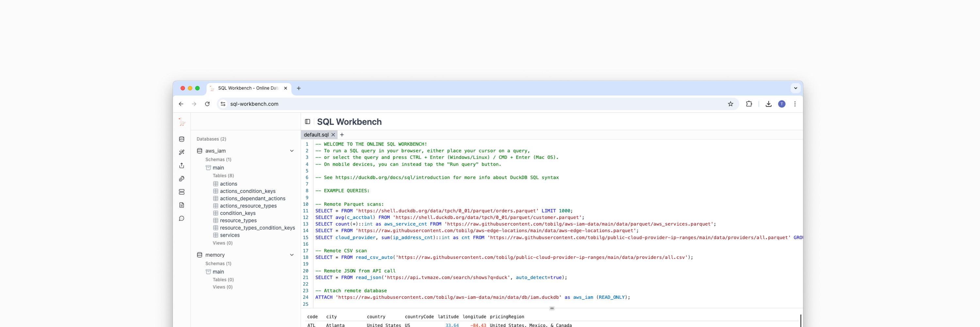Add a new SQL tab next to default.sql
This screenshot has height=327, width=980.
tap(342, 135)
